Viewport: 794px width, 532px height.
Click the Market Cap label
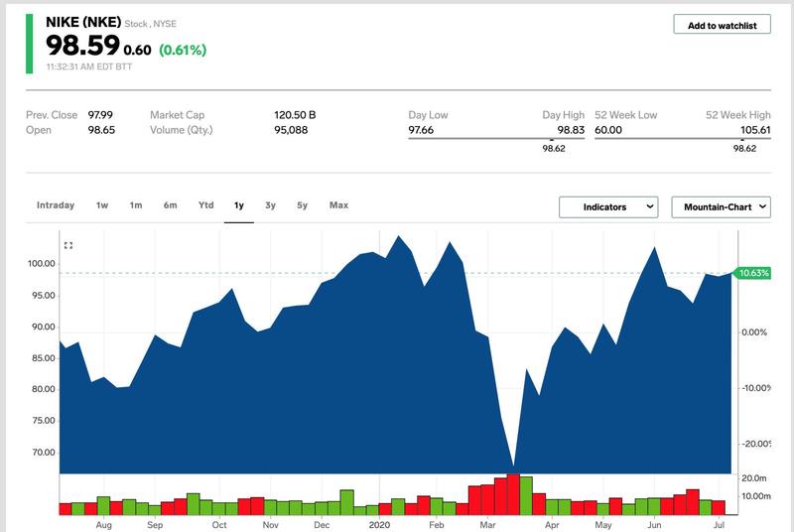point(178,115)
